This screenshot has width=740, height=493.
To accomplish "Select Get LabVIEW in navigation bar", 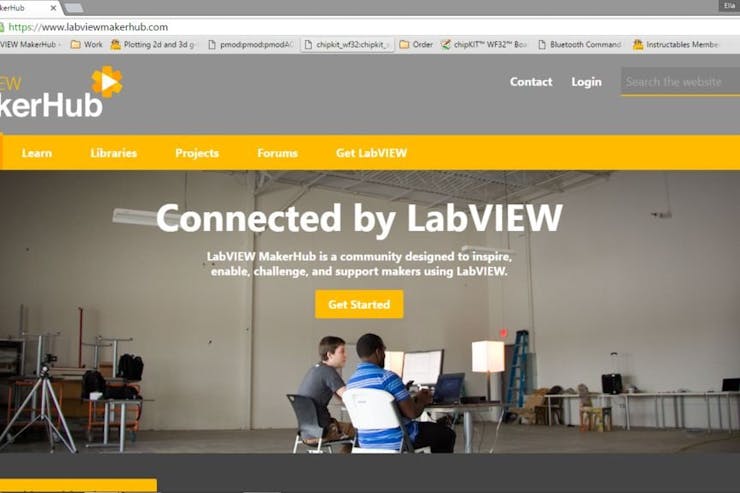I will click(x=371, y=153).
